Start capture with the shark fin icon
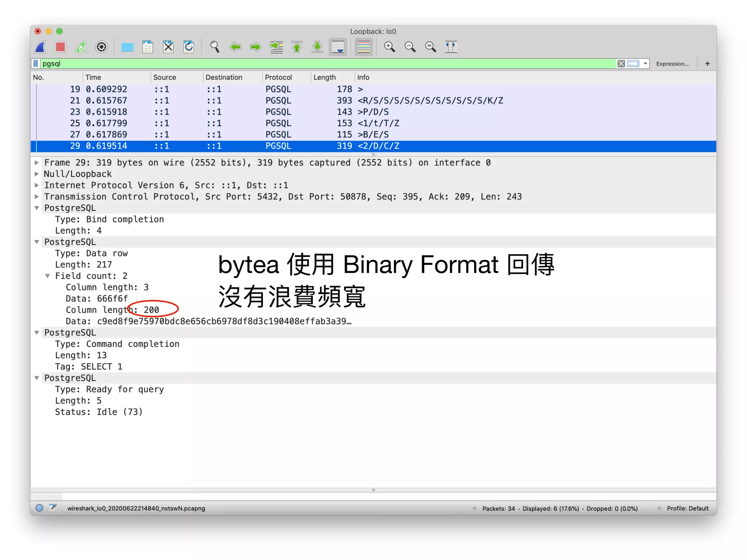The width and height of the screenshot is (747, 560). [40, 47]
